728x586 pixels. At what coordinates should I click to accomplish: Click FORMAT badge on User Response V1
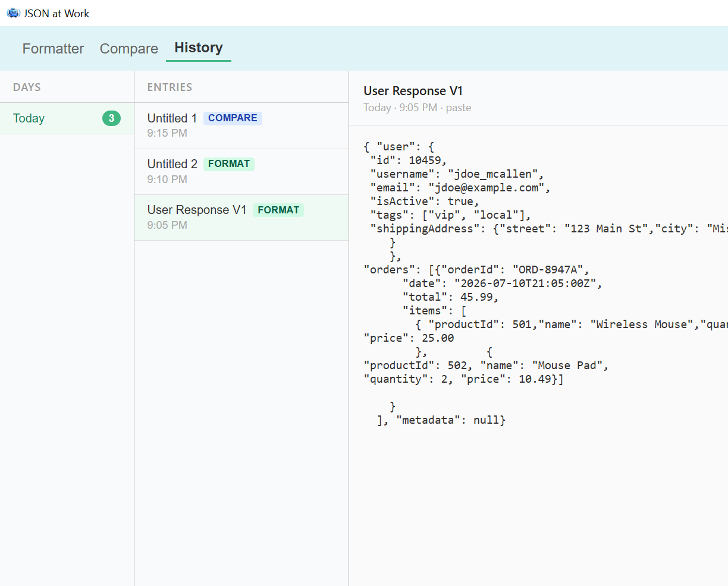[278, 210]
